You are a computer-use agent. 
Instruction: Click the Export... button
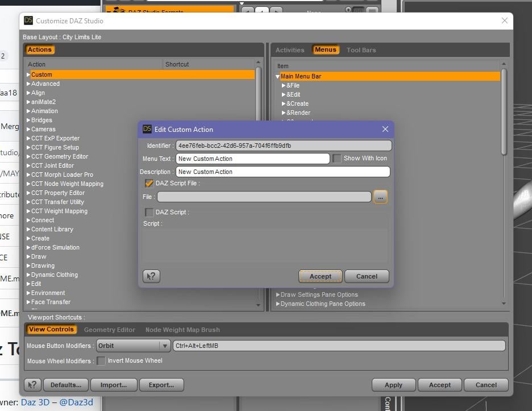tap(161, 385)
